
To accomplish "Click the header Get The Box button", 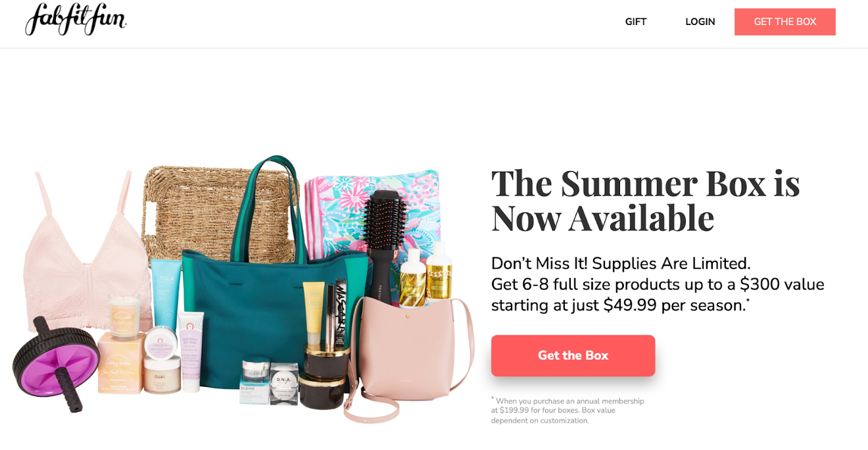I will pyautogui.click(x=784, y=22).
